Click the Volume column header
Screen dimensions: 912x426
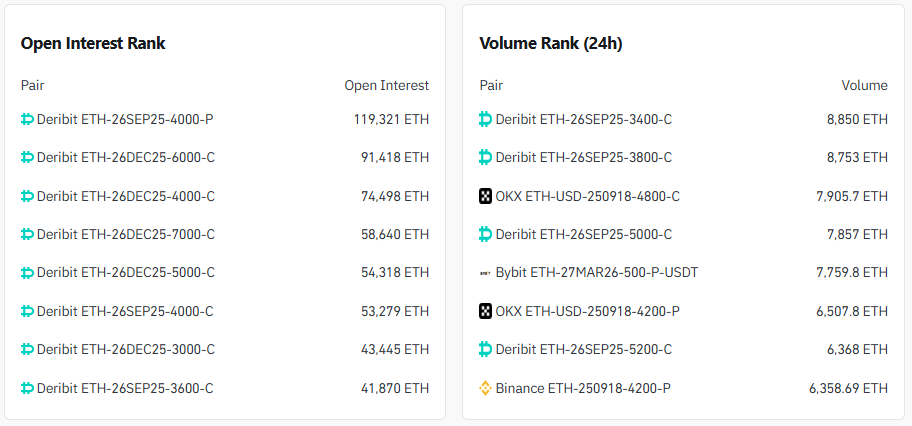[x=864, y=86]
